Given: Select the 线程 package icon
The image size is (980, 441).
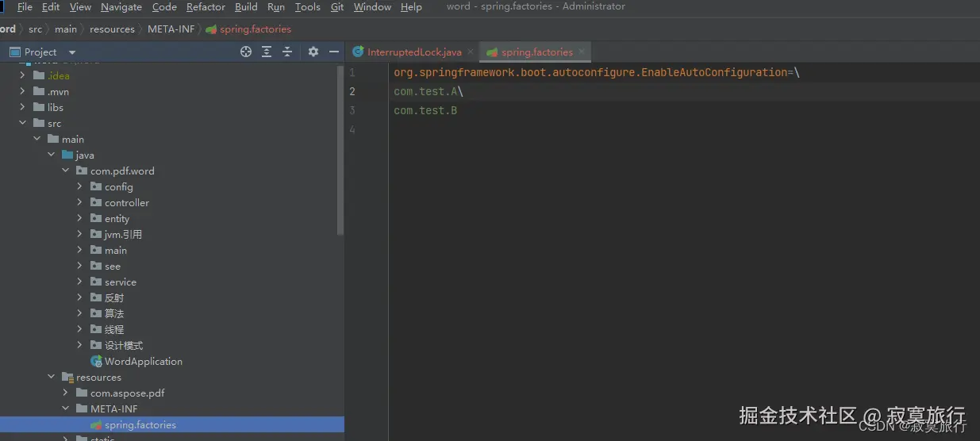Looking at the screenshot, I should tap(96, 329).
